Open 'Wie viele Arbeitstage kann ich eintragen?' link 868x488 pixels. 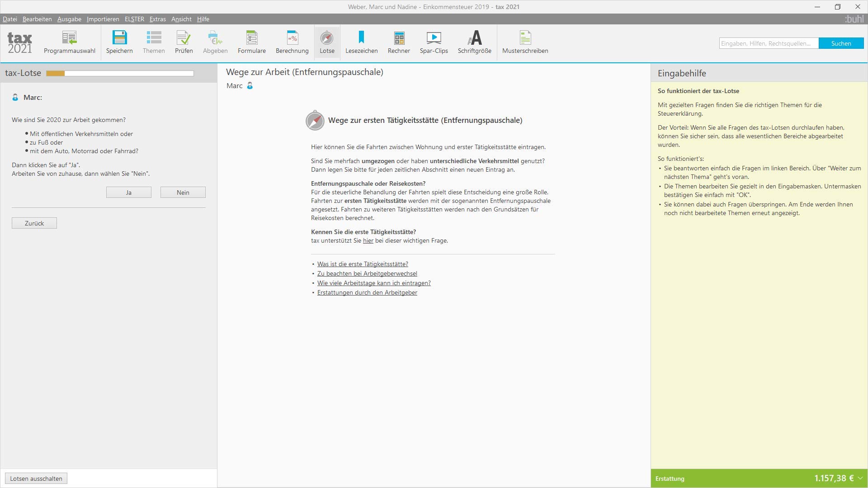point(374,283)
